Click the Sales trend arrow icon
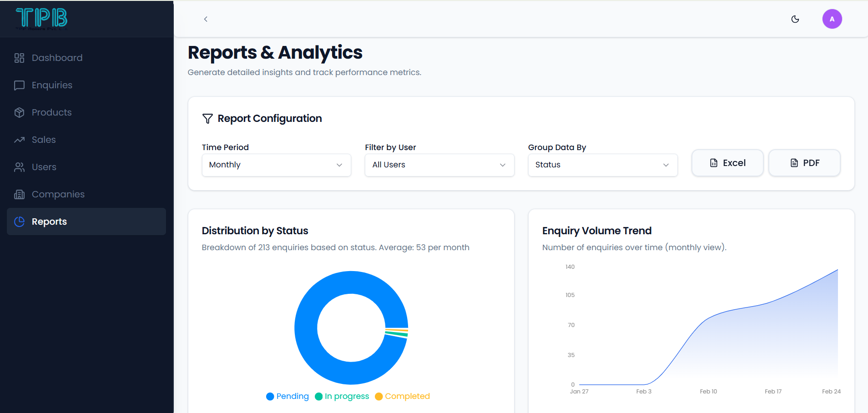Viewport: 868px width, 413px height. (x=19, y=140)
